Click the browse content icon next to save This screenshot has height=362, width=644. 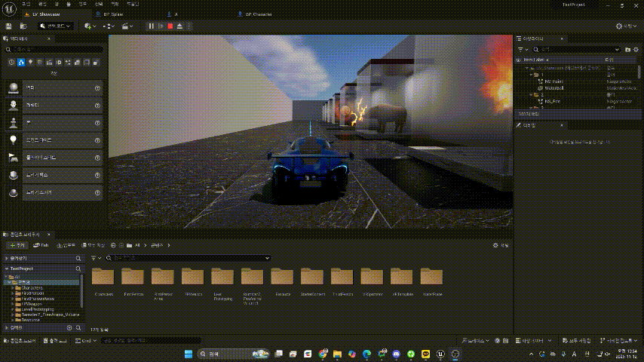click(23, 26)
